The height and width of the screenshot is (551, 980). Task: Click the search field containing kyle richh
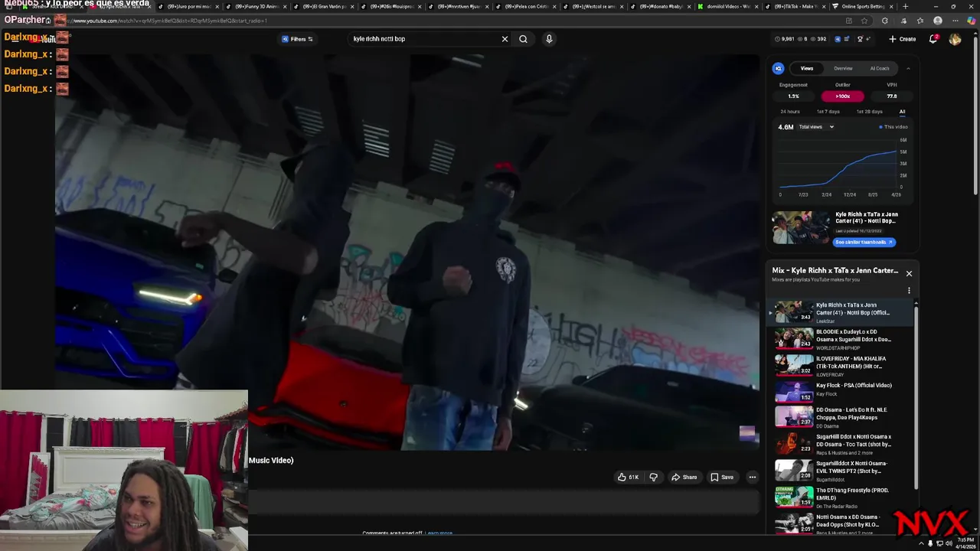tap(423, 39)
